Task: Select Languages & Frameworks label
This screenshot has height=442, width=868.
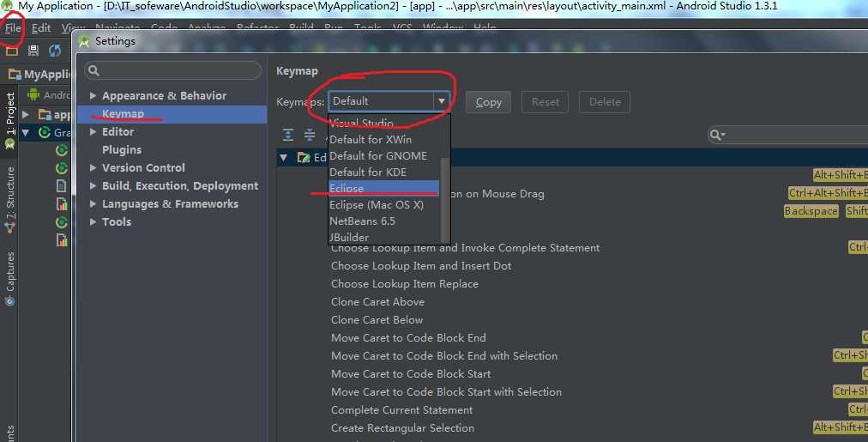Action: click(x=170, y=203)
